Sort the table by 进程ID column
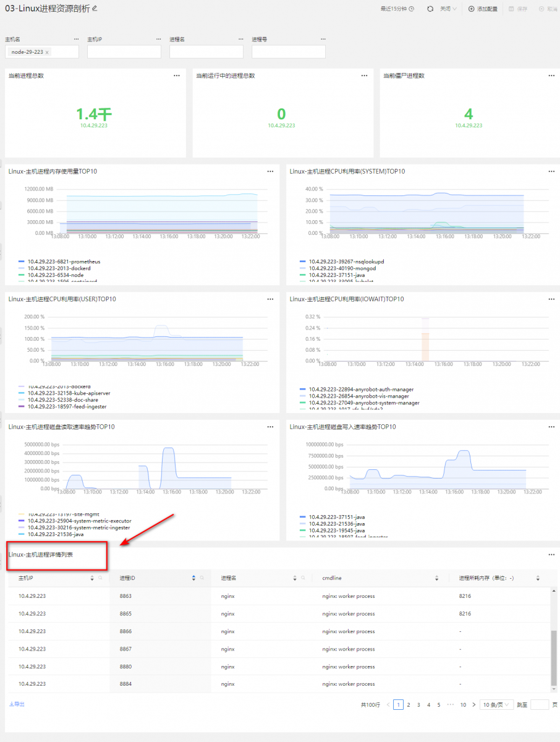This screenshot has height=742, width=560. pos(193,578)
